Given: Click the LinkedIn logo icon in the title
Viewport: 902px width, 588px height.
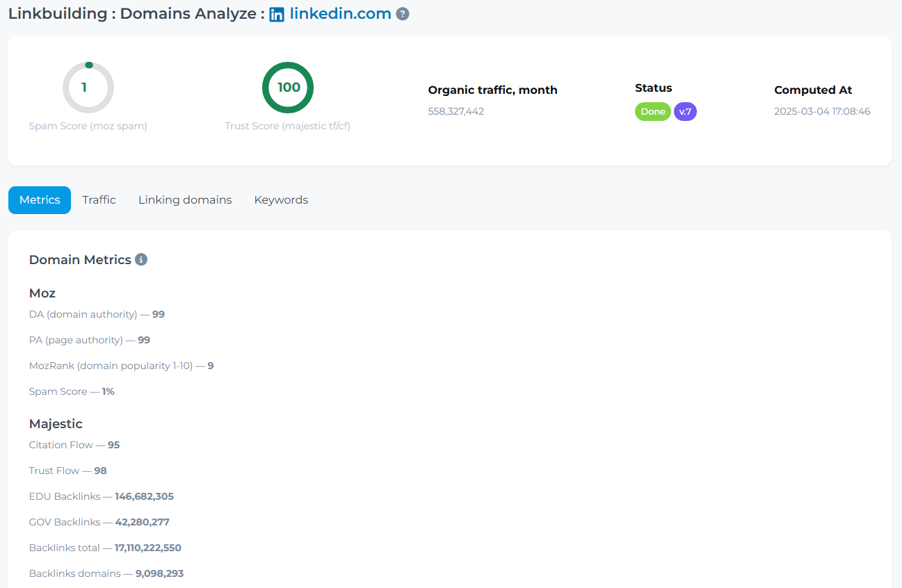Looking at the screenshot, I should tap(277, 15).
